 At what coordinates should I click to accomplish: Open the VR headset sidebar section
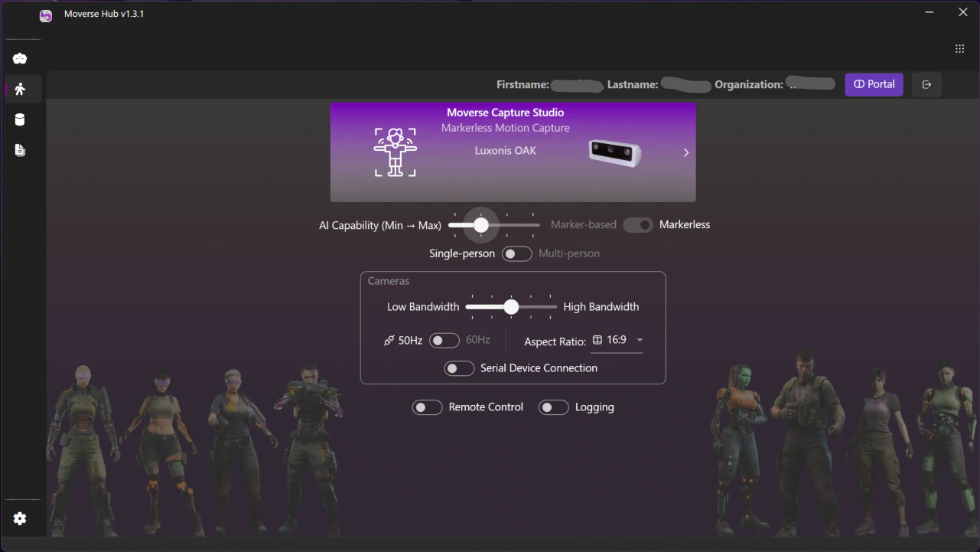point(20,59)
